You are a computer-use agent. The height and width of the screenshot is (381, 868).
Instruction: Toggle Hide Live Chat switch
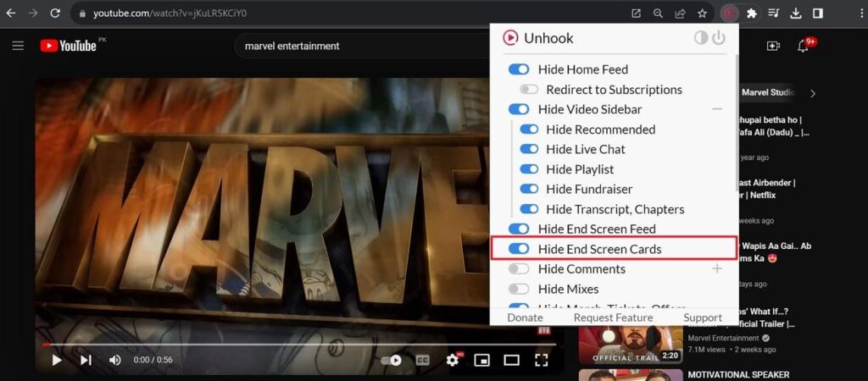[529, 149]
